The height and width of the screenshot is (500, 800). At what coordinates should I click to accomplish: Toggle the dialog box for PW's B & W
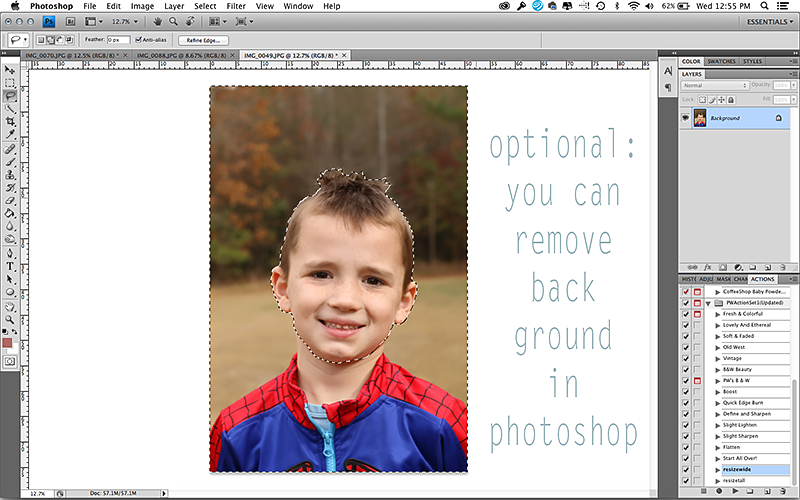coord(697,381)
